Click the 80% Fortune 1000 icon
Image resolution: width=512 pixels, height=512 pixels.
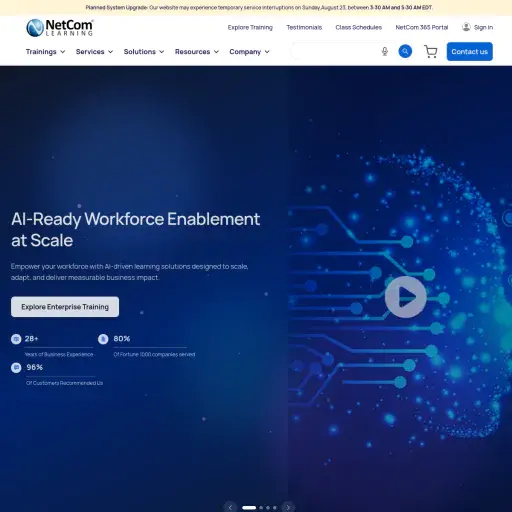click(x=103, y=339)
